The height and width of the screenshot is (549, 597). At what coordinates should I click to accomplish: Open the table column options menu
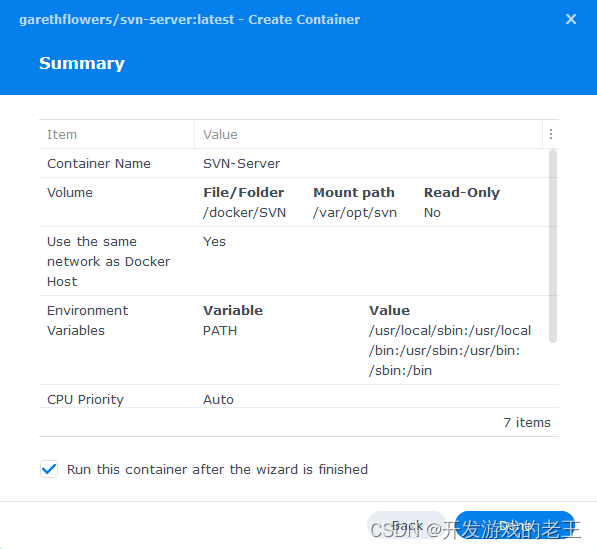(x=551, y=134)
